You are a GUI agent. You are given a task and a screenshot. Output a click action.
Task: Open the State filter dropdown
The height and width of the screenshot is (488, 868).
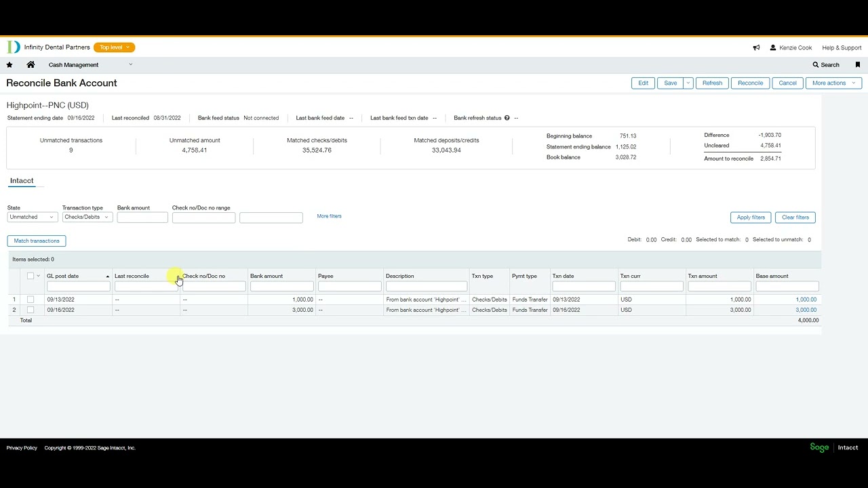click(32, 217)
